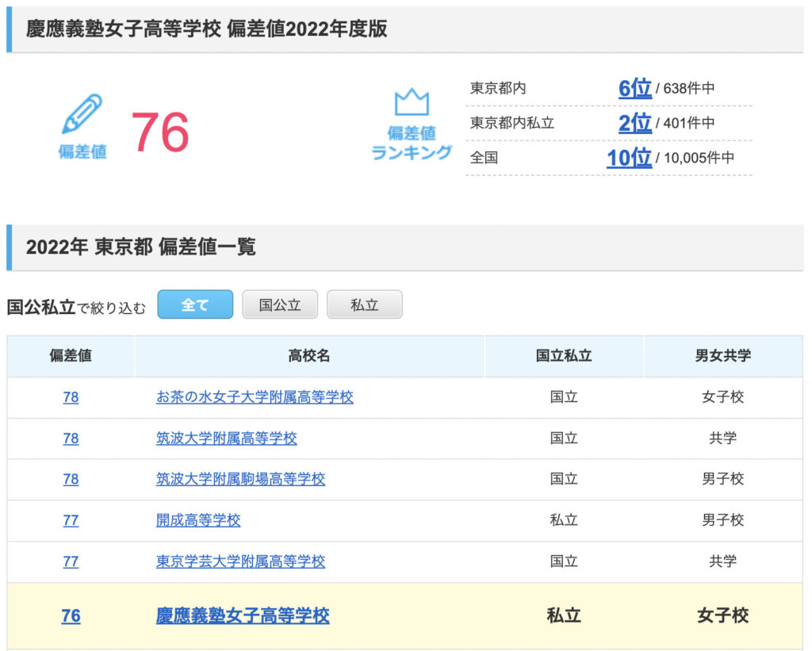The height and width of the screenshot is (651, 812).
Task: Open highlighted 慶應義塾女子高等学校 link
Action: [x=243, y=616]
